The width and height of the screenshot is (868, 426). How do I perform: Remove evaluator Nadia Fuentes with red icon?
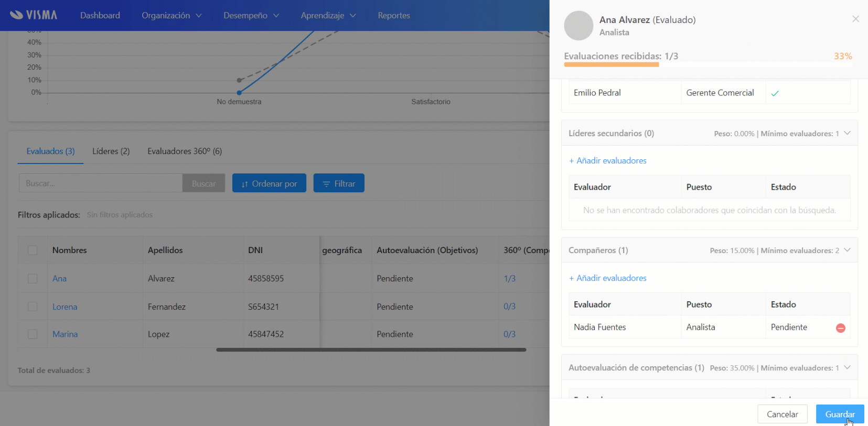coord(840,328)
